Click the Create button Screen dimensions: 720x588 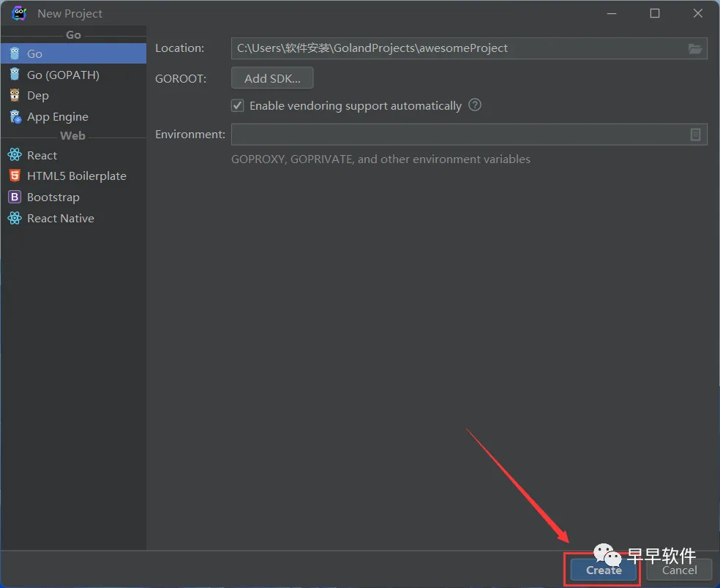click(x=604, y=570)
